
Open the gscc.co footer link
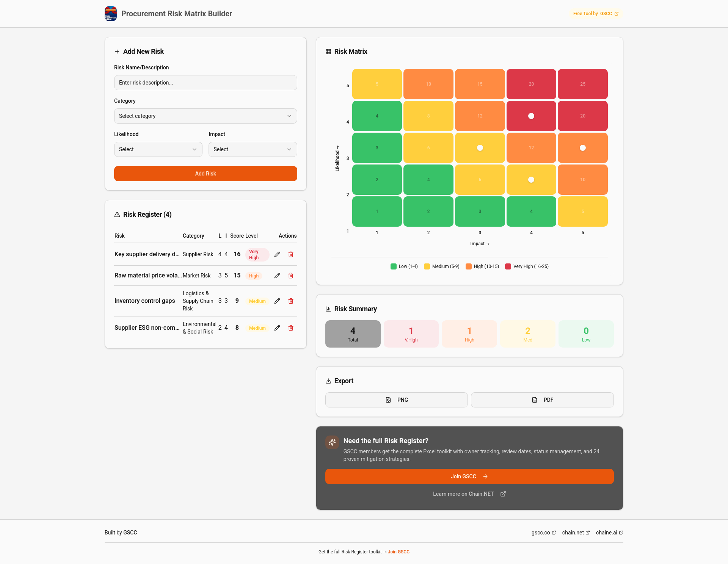(x=544, y=533)
